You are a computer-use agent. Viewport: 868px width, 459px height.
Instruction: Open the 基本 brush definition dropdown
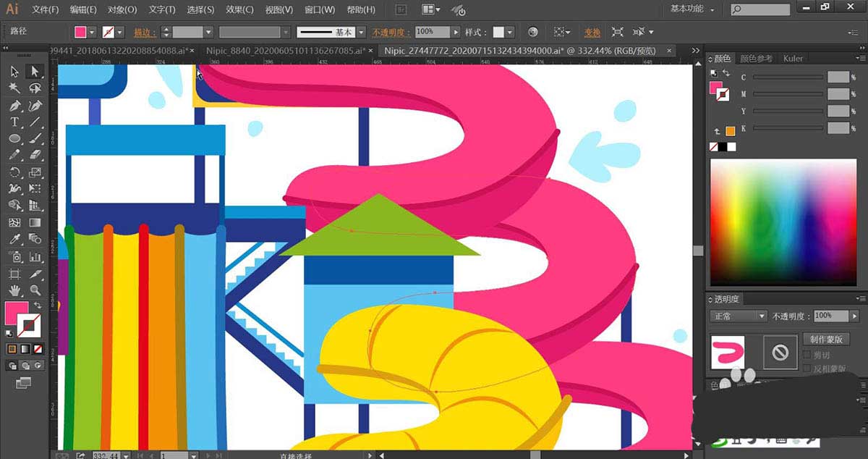(x=362, y=32)
